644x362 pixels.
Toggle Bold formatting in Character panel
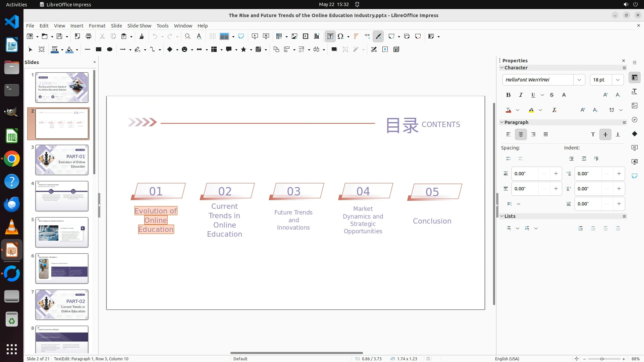[508, 95]
